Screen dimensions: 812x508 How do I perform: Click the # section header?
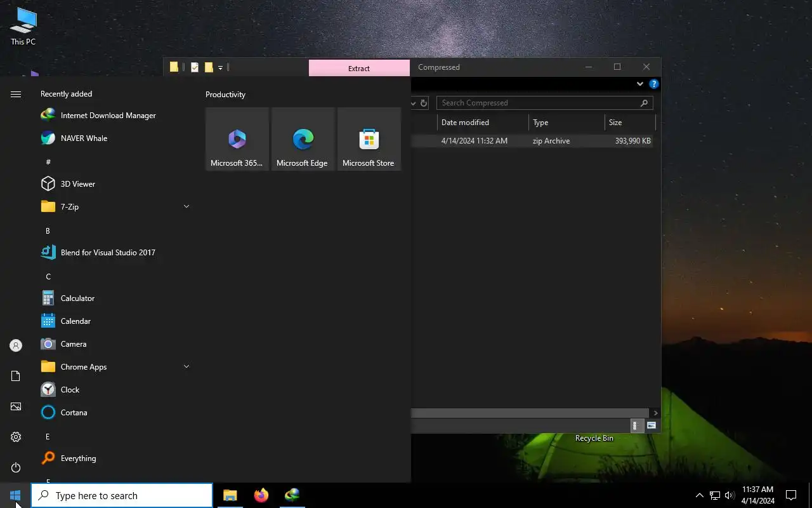tap(48, 162)
